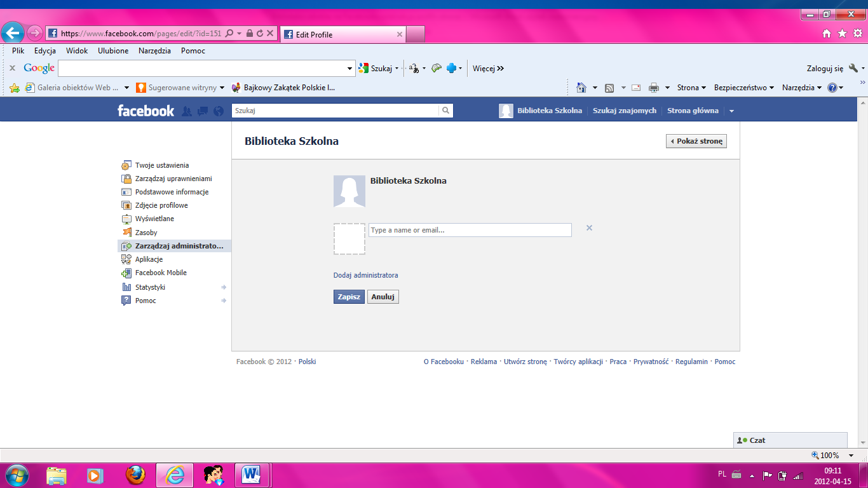Viewport: 868px width, 488px height.
Task: Click the padlock security icon in address bar
Action: (x=249, y=33)
